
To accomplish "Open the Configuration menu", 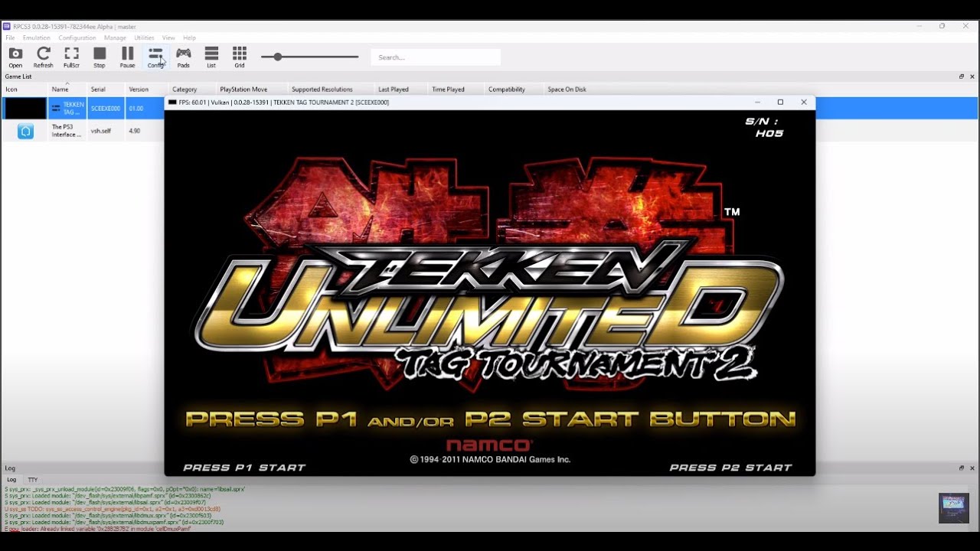I will pyautogui.click(x=77, y=37).
